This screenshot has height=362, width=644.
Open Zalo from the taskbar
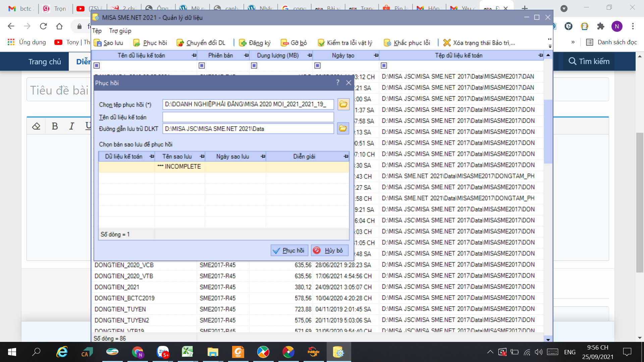tap(163, 352)
